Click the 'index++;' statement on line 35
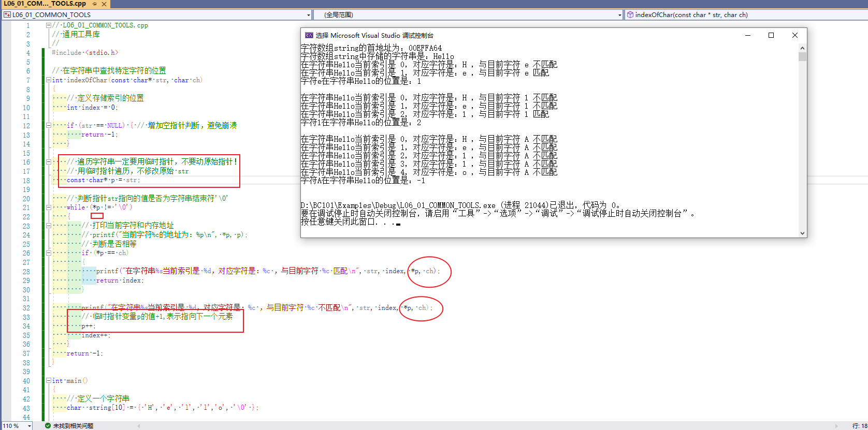 96,335
